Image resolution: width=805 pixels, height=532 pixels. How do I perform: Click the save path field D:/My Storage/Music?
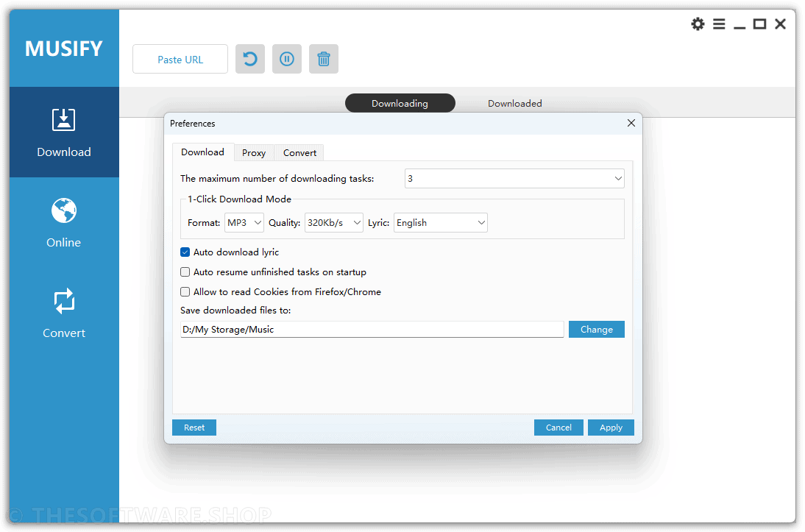click(372, 330)
